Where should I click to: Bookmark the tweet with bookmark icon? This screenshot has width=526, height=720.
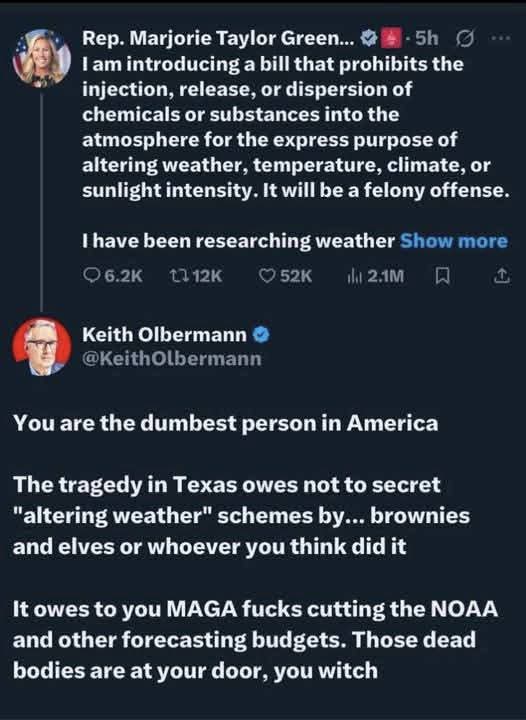coord(442,276)
